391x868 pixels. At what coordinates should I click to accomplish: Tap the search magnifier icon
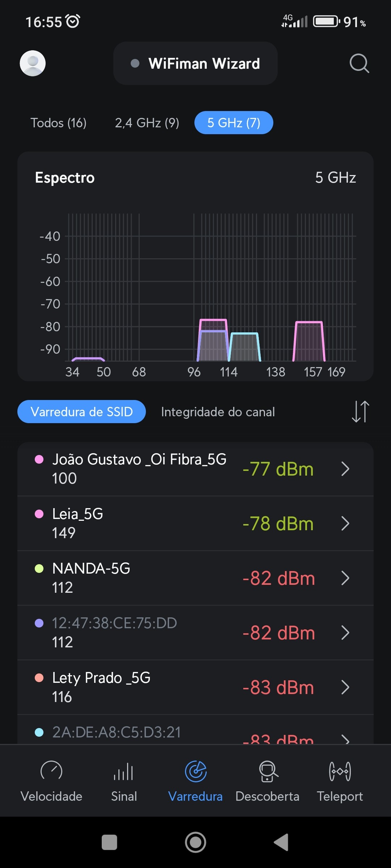359,64
